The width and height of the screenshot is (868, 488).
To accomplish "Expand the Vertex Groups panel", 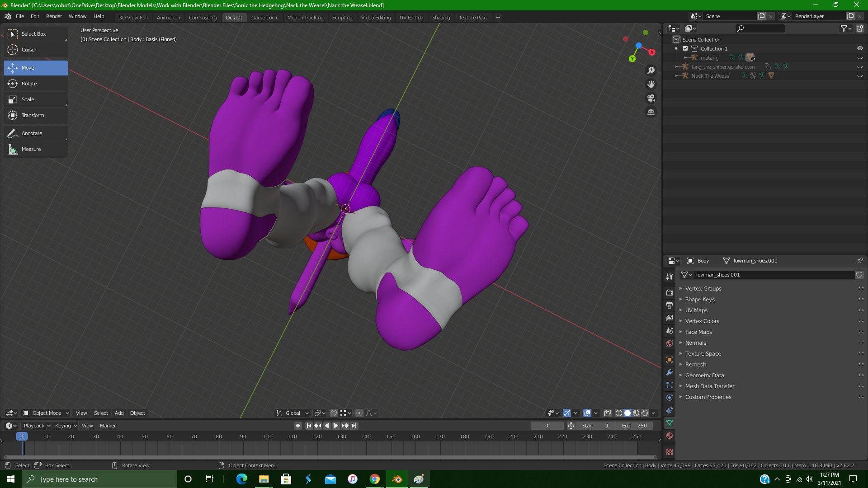I will [703, 289].
